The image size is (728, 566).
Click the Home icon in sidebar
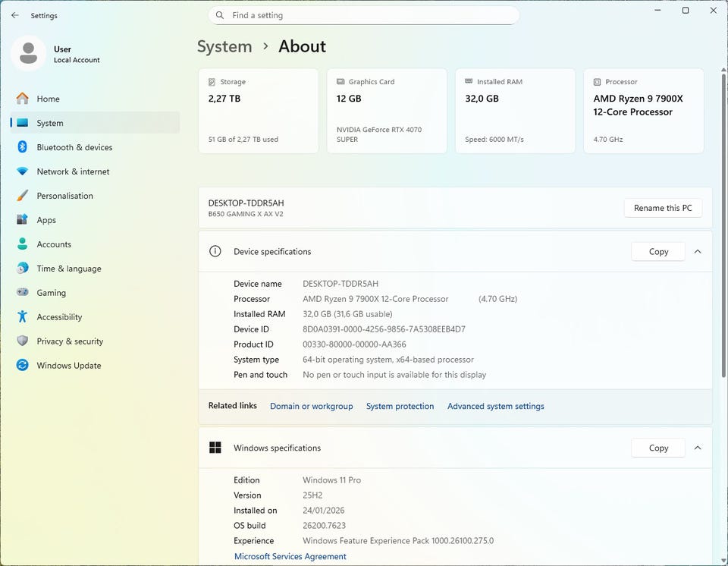coord(23,99)
